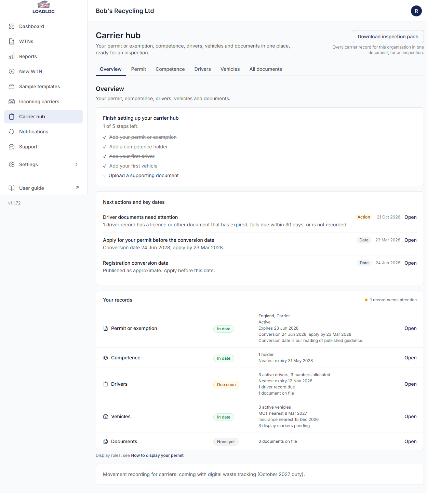Click the User guide book icon

(12, 188)
